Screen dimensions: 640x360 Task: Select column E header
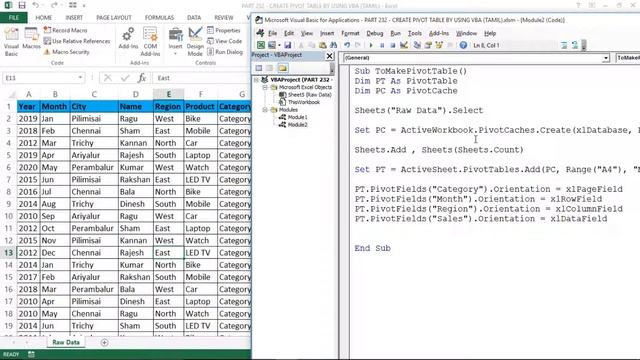point(169,94)
